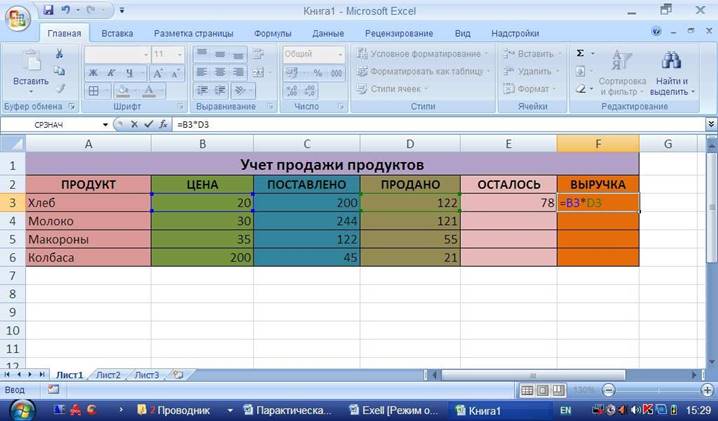Switch to the Вставка tab
This screenshot has width=718, height=421.
tap(117, 33)
